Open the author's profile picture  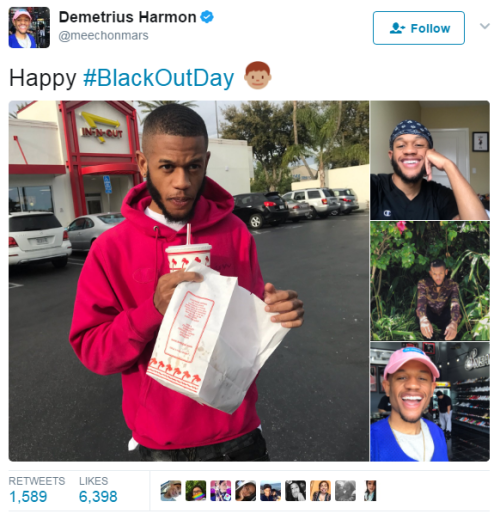tap(29, 27)
